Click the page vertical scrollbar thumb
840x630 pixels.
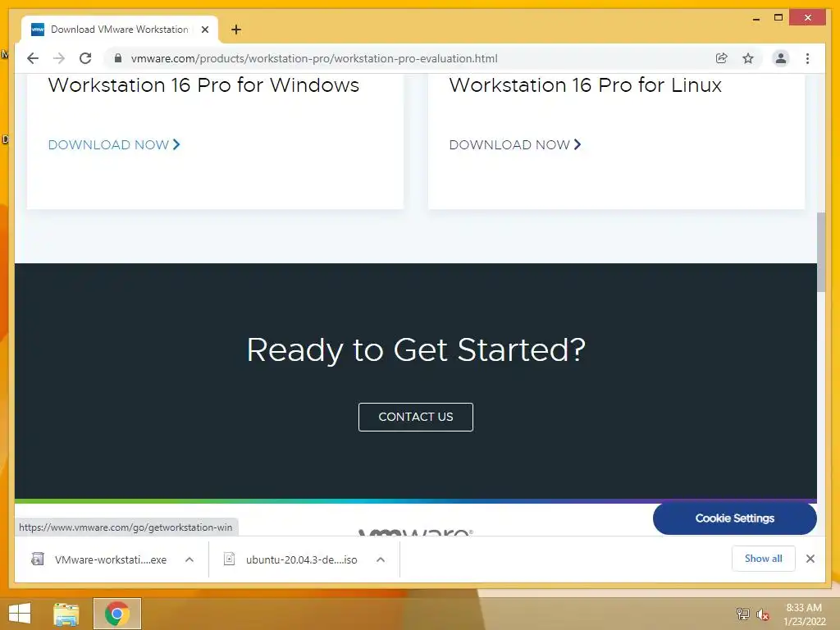(820, 253)
